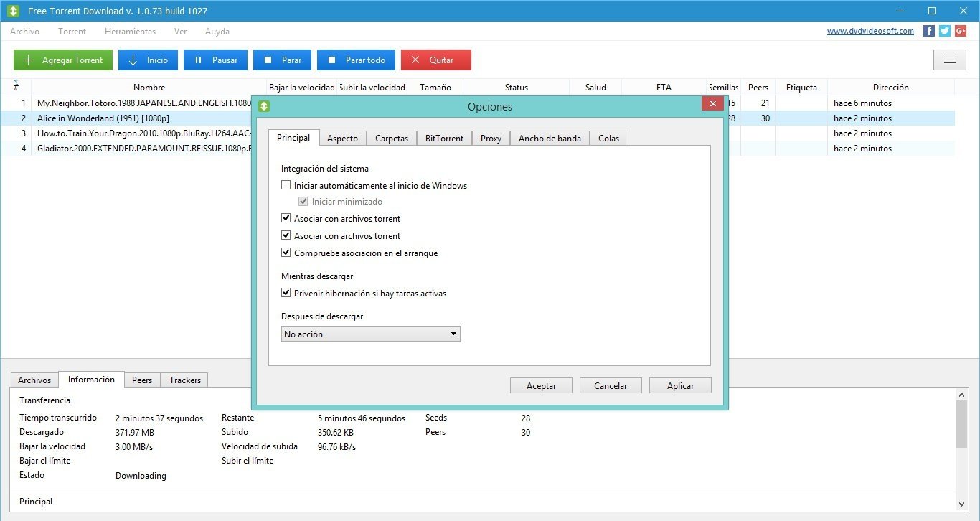The image size is (980, 521).
Task: Visit the www.dvdvideosoft.com link
Action: [870, 32]
